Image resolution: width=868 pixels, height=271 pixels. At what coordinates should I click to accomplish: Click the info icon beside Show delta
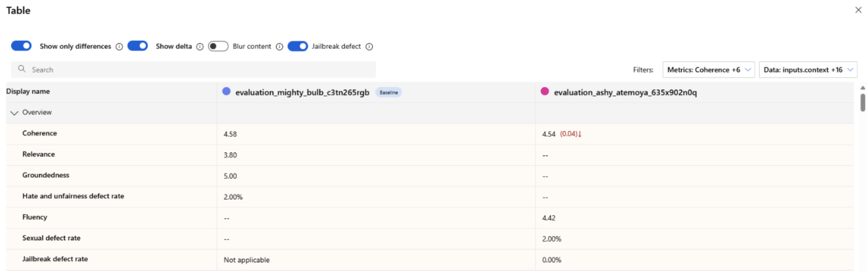(200, 46)
